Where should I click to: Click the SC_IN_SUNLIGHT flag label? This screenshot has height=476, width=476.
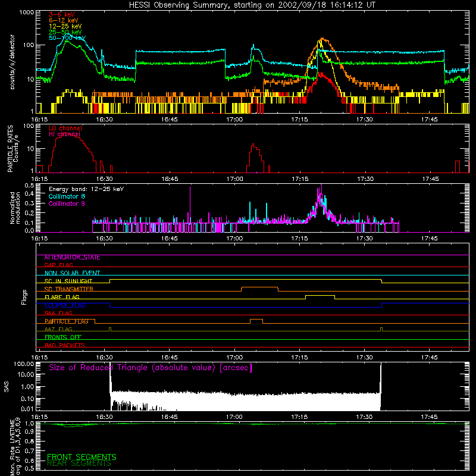point(68,281)
